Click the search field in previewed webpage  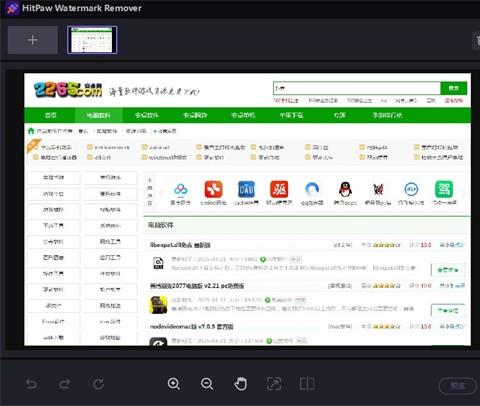tap(357, 88)
